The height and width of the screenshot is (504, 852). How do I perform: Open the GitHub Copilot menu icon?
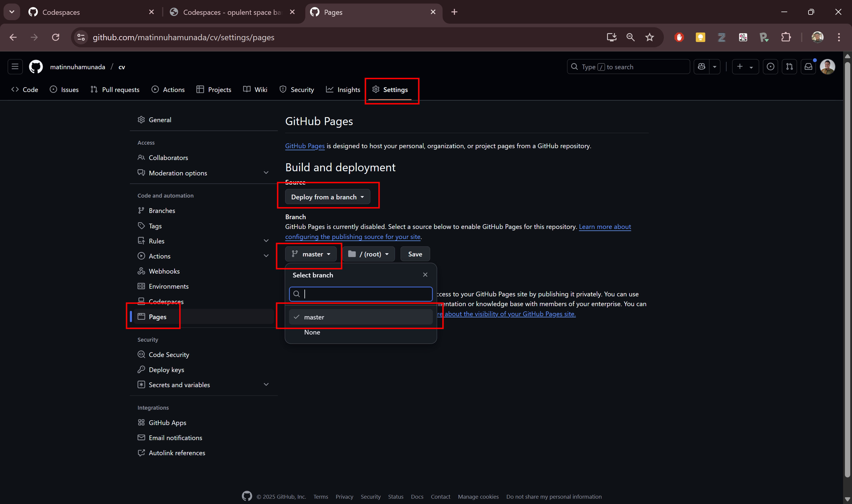tap(701, 67)
